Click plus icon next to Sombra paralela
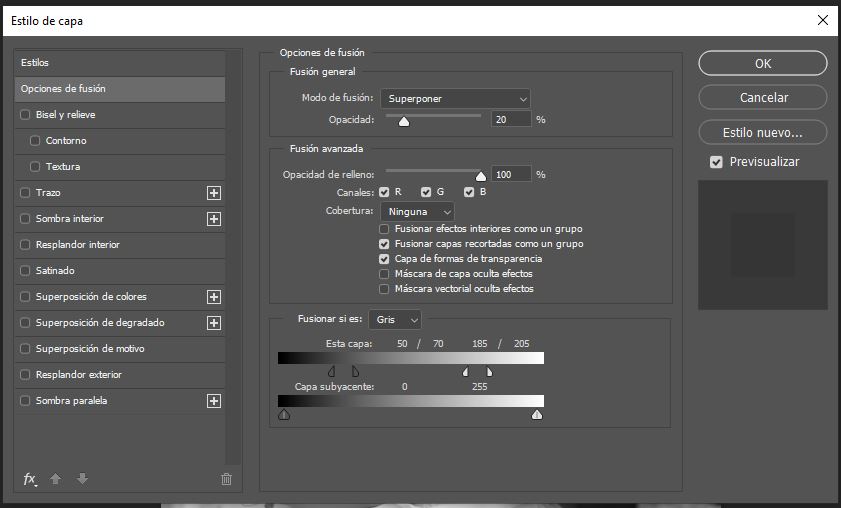The width and height of the screenshot is (841, 508). tap(214, 401)
